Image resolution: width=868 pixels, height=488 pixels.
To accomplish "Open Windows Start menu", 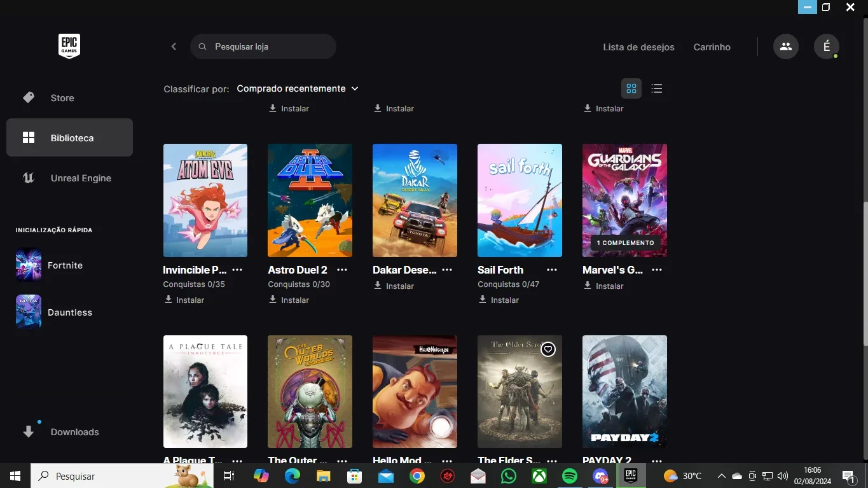I will (x=15, y=476).
